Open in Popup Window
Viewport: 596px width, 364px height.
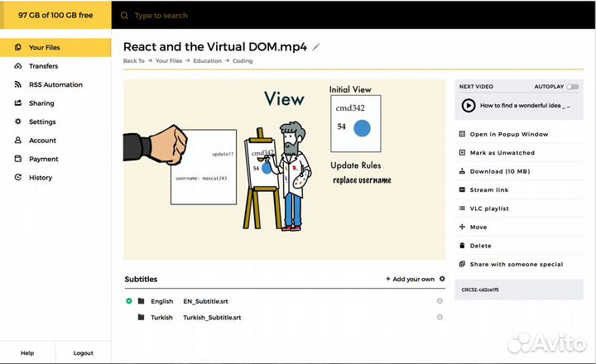(x=508, y=134)
